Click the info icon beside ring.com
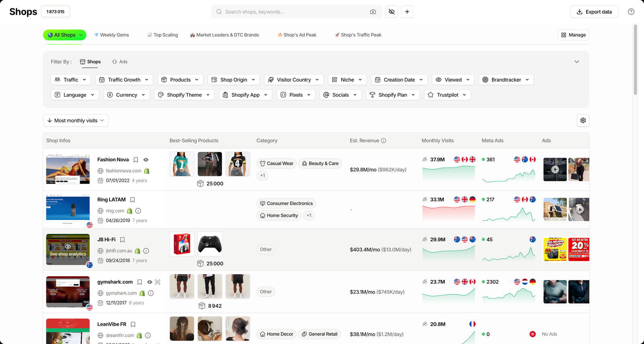The image size is (644, 344). pyautogui.click(x=138, y=211)
